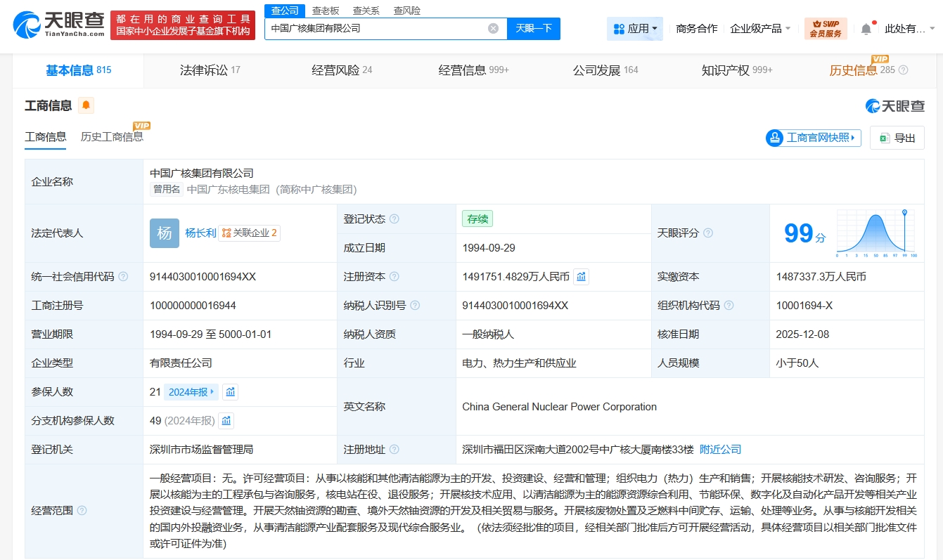Click the help icon next to 天眼评分
The image size is (943, 560).
[x=708, y=233]
